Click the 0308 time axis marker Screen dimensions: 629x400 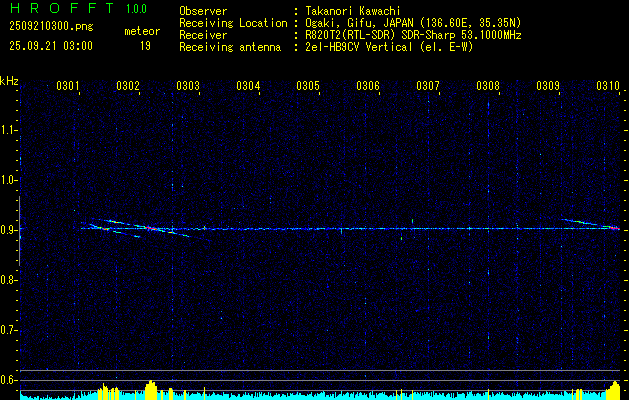click(x=488, y=85)
